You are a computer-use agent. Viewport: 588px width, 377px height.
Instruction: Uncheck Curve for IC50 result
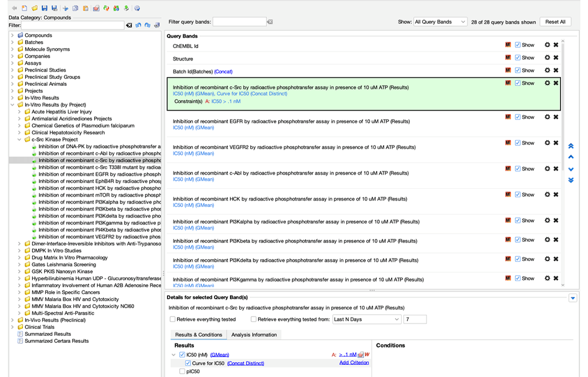188,363
